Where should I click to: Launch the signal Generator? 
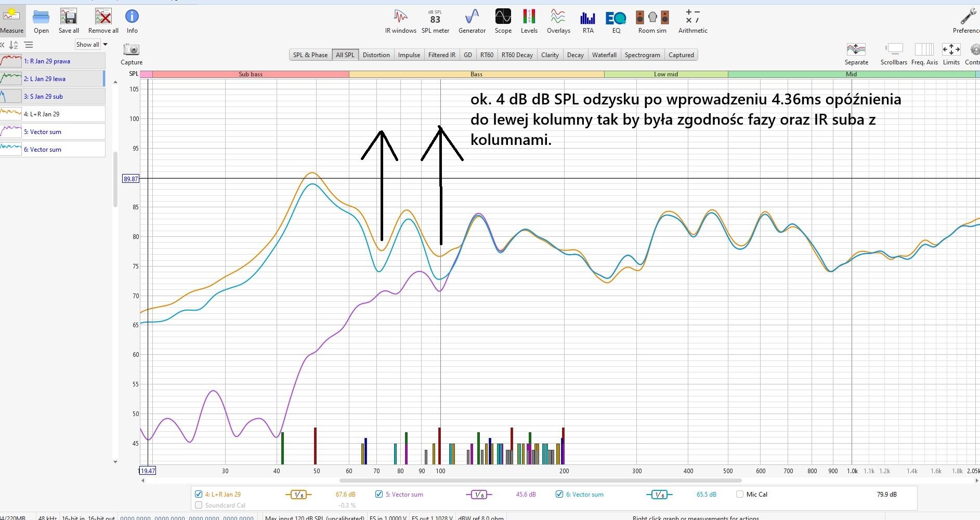(472, 21)
